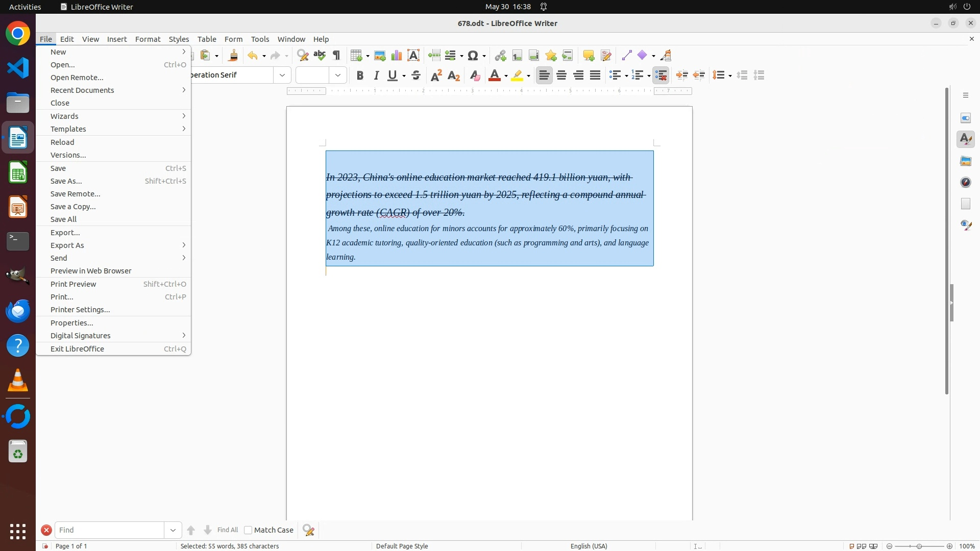The height and width of the screenshot is (551, 980).
Task: Click into the Find text field
Action: [109, 530]
